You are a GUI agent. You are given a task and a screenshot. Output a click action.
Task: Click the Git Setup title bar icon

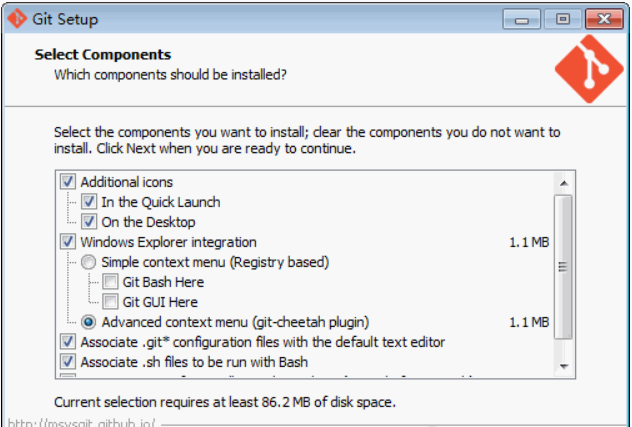(x=17, y=18)
